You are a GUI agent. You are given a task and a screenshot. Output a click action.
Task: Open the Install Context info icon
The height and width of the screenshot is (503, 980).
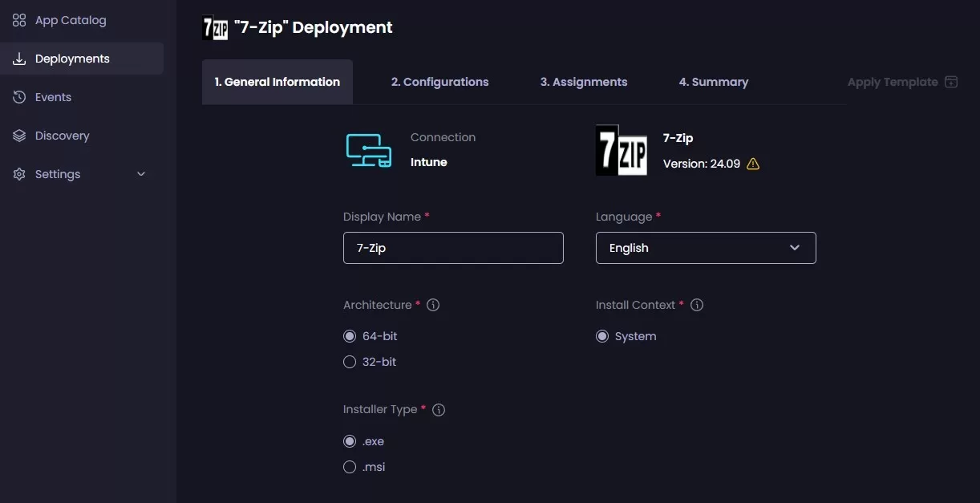(x=697, y=305)
